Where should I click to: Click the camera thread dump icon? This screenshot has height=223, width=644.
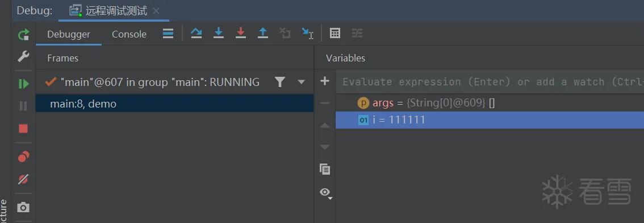pyautogui.click(x=23, y=208)
